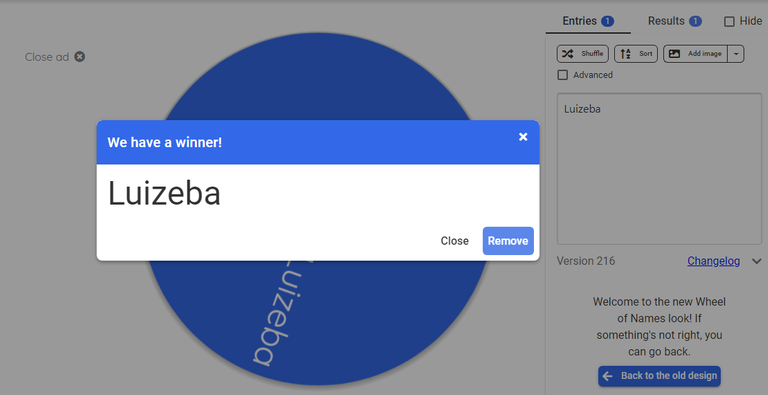Click the 'Close ad' label text
Image resolution: width=768 pixels, height=395 pixels.
click(47, 57)
